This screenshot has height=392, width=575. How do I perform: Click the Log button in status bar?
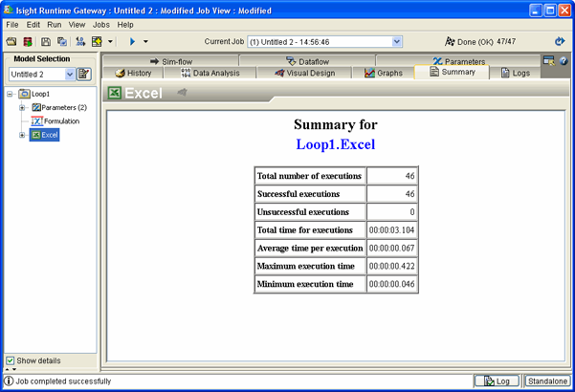click(497, 381)
